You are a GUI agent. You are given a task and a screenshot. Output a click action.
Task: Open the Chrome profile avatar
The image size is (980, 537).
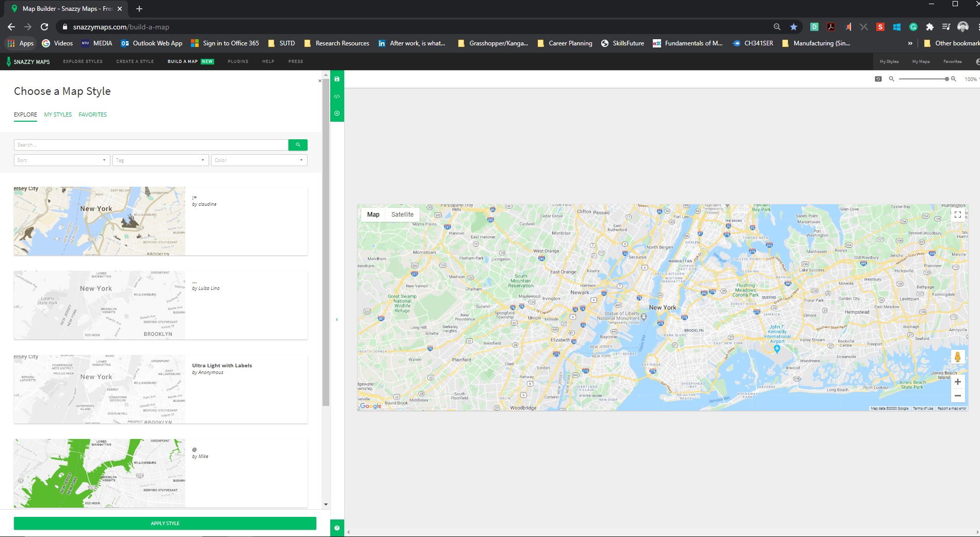[x=963, y=27]
